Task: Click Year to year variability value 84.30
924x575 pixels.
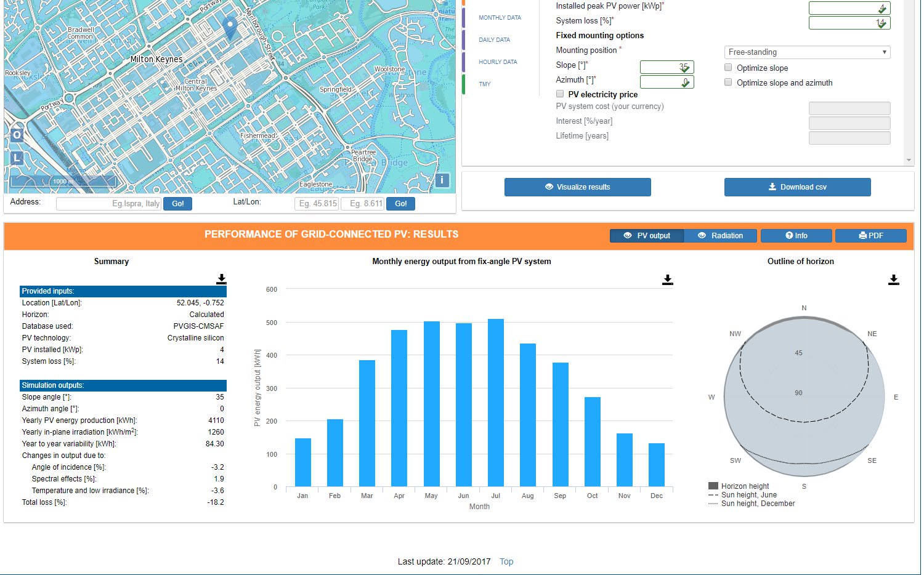Action: 214,444
